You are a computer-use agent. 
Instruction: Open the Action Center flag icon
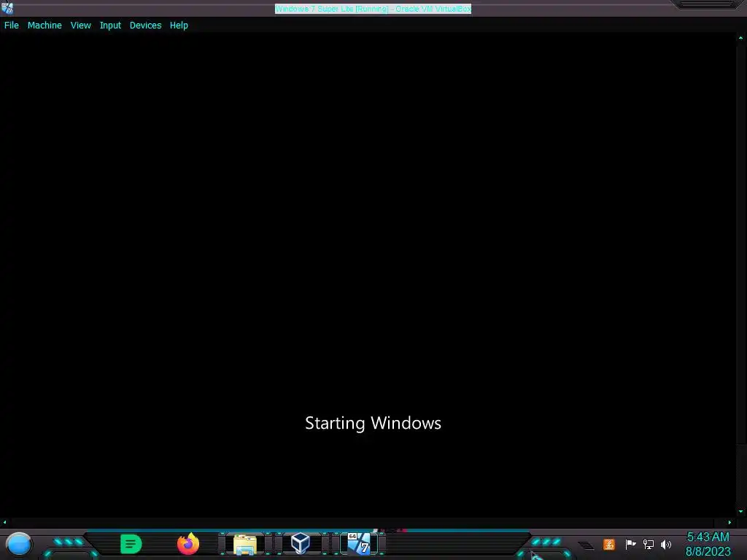pos(630,544)
